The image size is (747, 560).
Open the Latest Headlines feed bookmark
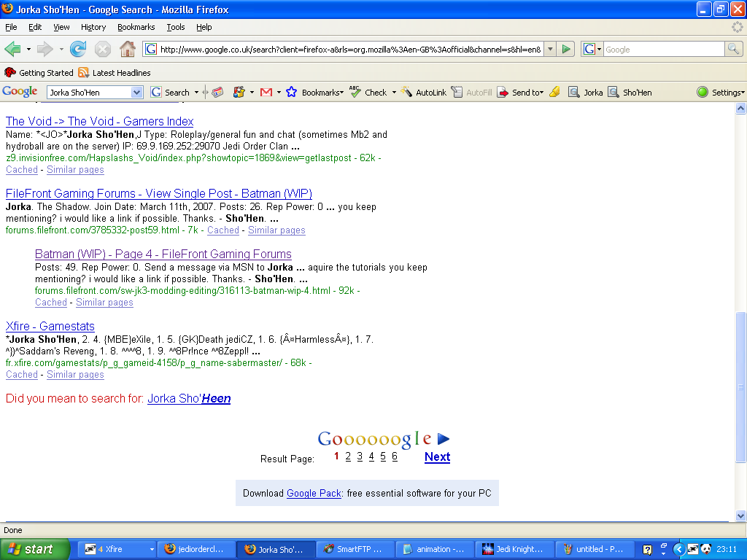pos(115,73)
